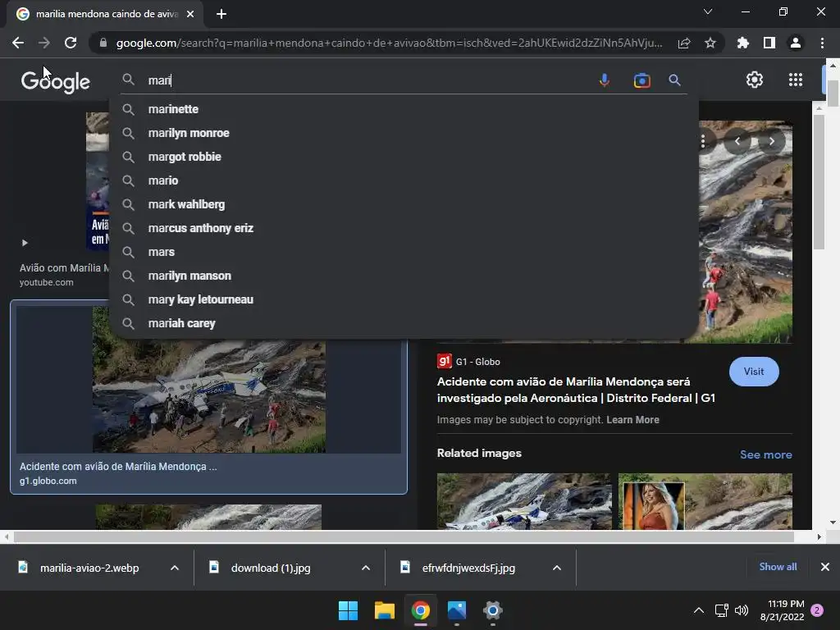Show hidden system tray icons

[699, 610]
